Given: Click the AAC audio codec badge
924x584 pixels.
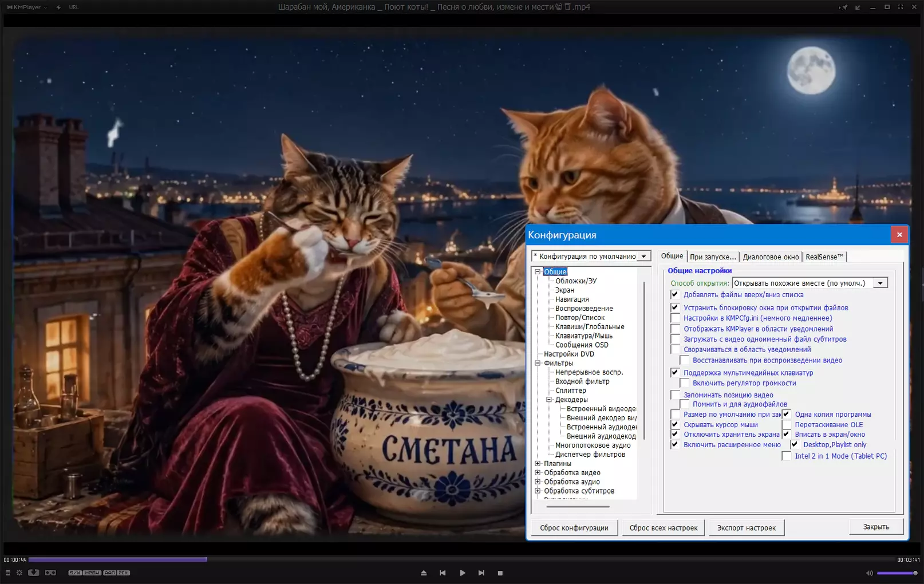Looking at the screenshot, I should point(110,573).
